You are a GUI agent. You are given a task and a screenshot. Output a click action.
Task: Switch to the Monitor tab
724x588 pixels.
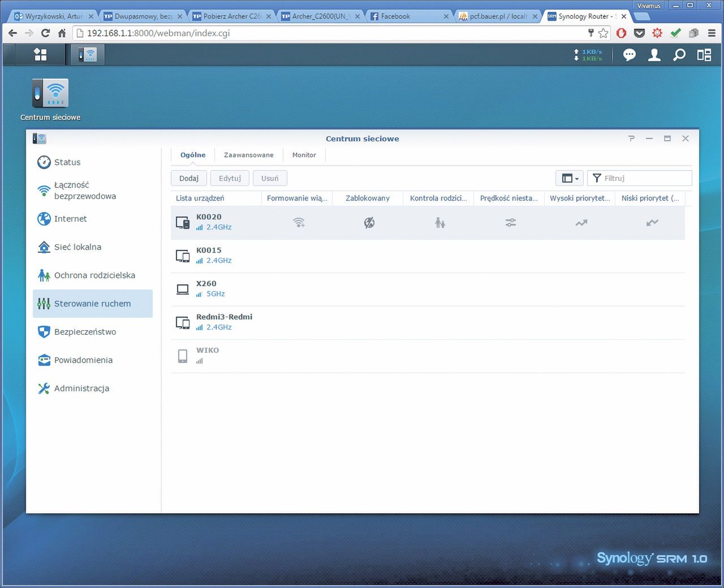[304, 155]
